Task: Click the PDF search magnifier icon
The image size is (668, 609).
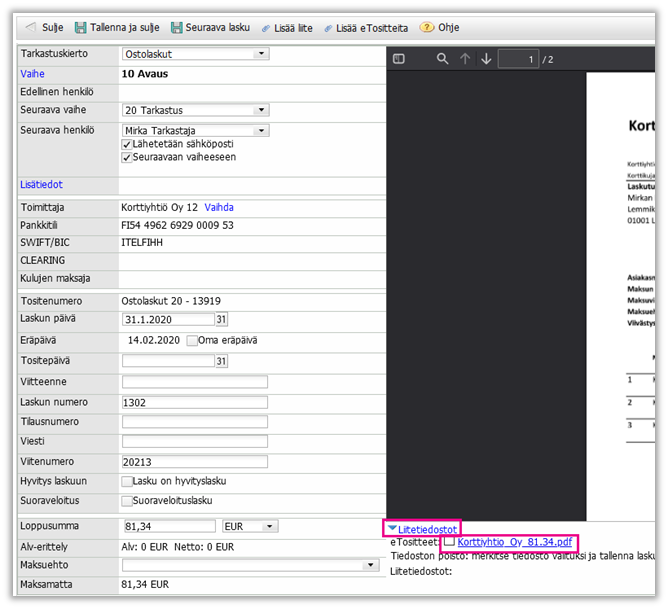Action: 443,59
